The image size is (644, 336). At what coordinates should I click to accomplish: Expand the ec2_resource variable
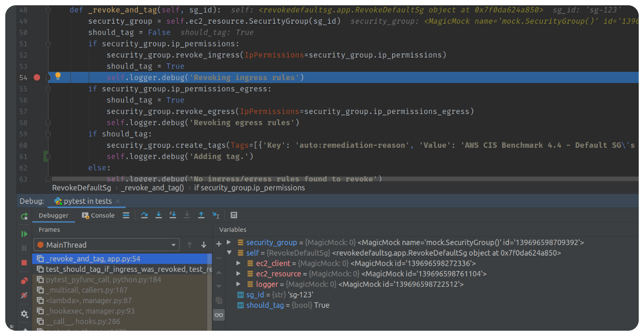point(239,274)
